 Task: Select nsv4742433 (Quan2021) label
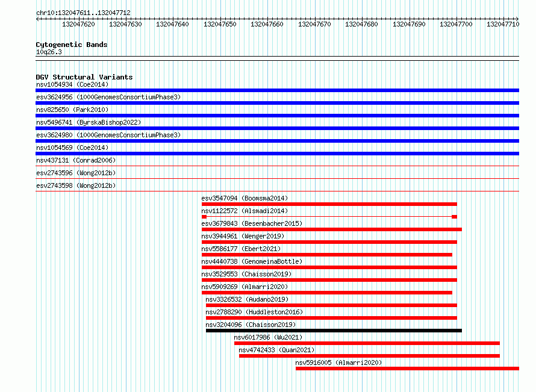[x=276, y=350]
